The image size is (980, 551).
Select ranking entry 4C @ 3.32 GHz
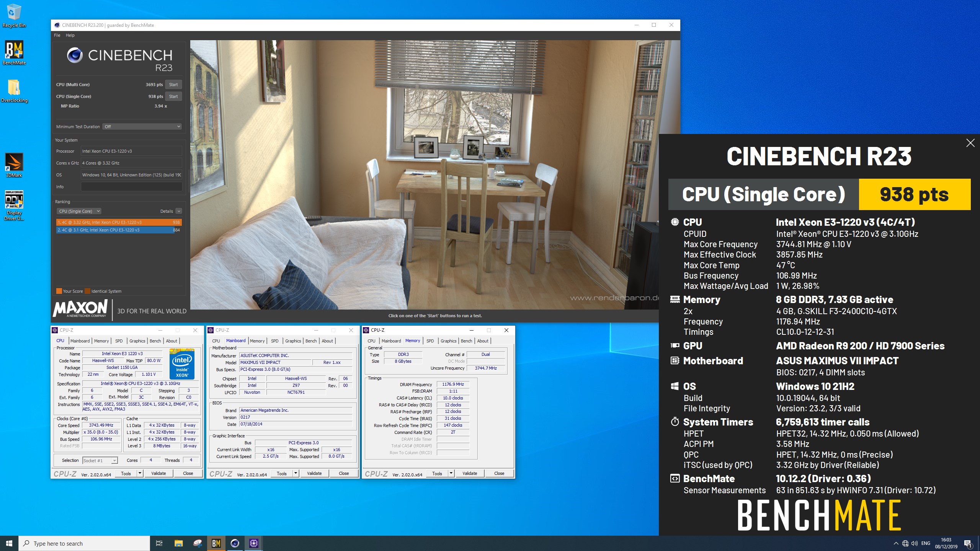pos(119,222)
